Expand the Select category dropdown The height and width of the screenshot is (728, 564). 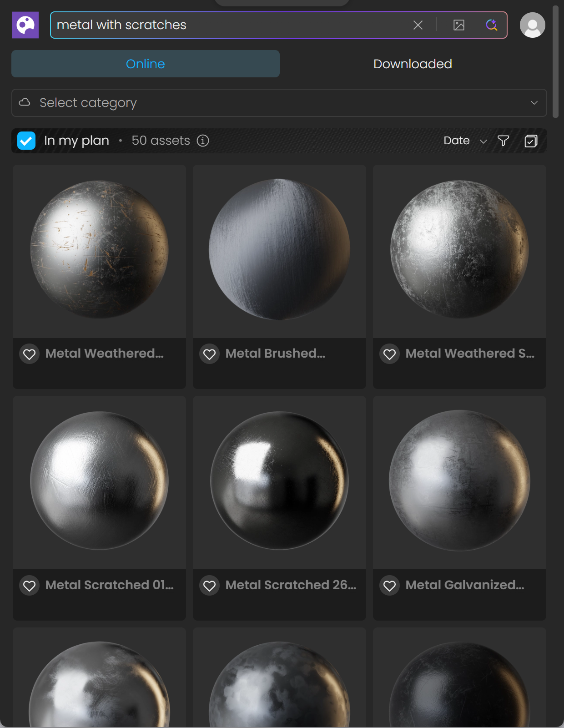tap(279, 103)
